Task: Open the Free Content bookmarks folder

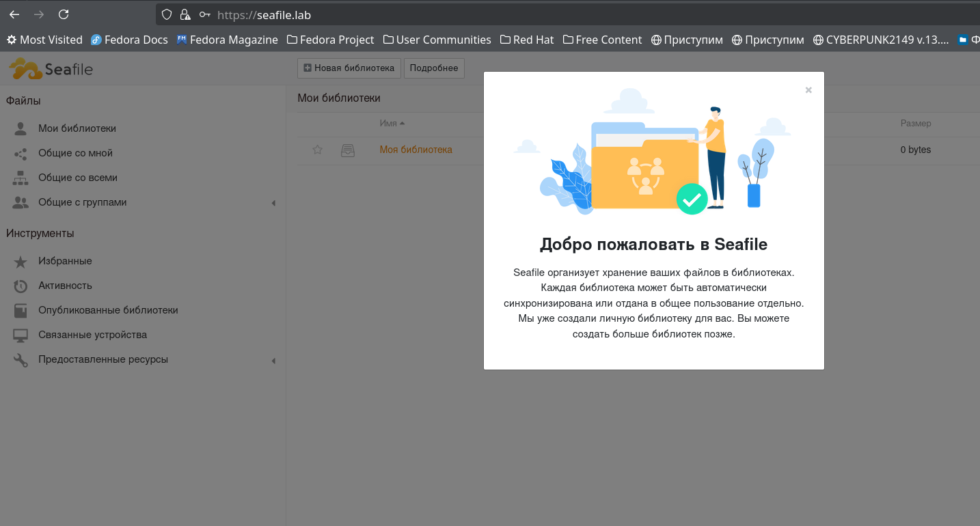Action: click(602, 40)
